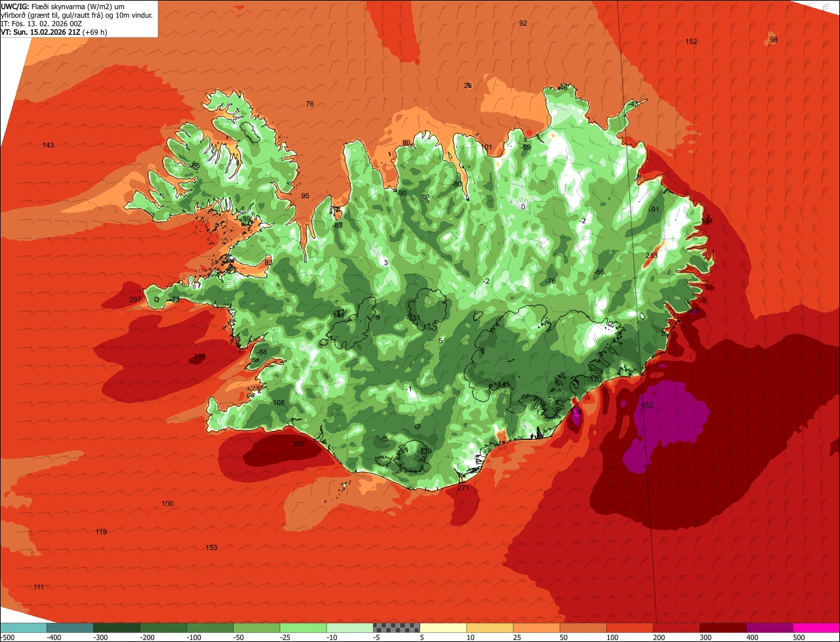The width and height of the screenshot is (840, 642).
Task: Click the '152' value near the top right
Action: pos(691,41)
